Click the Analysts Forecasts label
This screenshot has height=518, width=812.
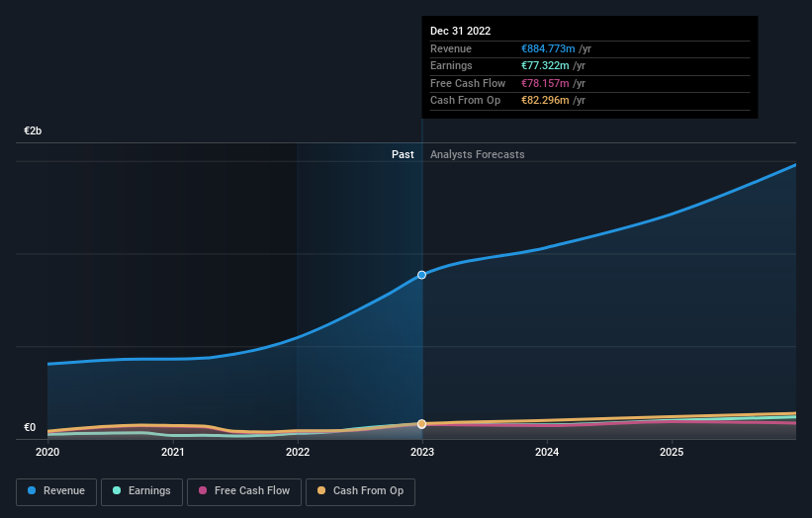(478, 155)
